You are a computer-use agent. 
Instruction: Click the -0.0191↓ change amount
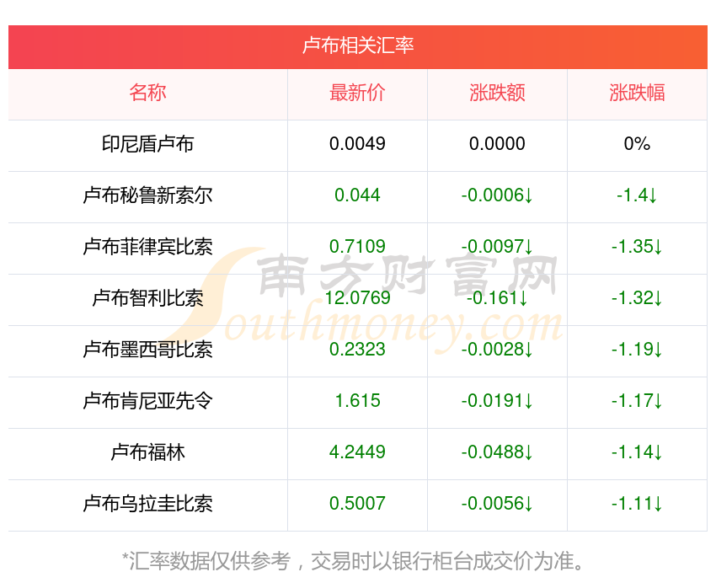[x=497, y=401]
